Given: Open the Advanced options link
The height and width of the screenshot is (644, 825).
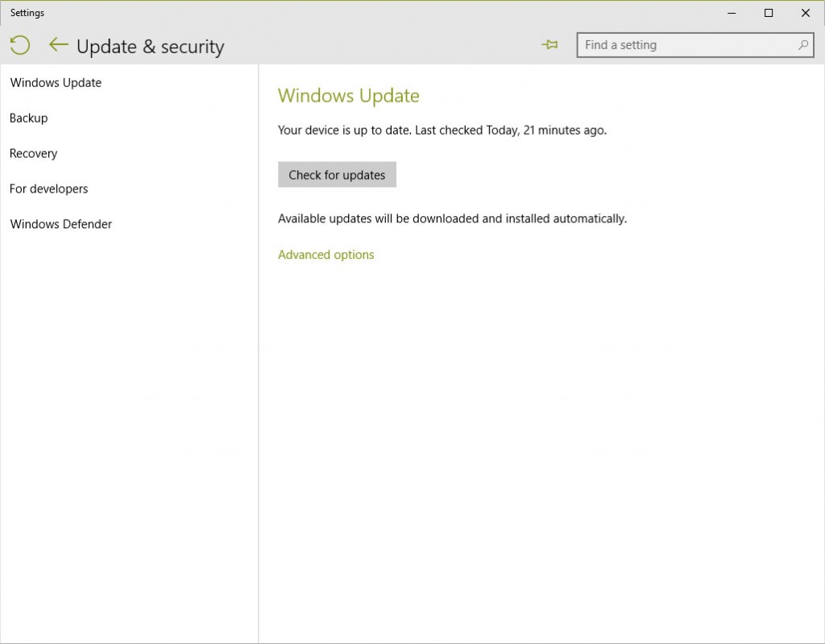Looking at the screenshot, I should [x=325, y=255].
